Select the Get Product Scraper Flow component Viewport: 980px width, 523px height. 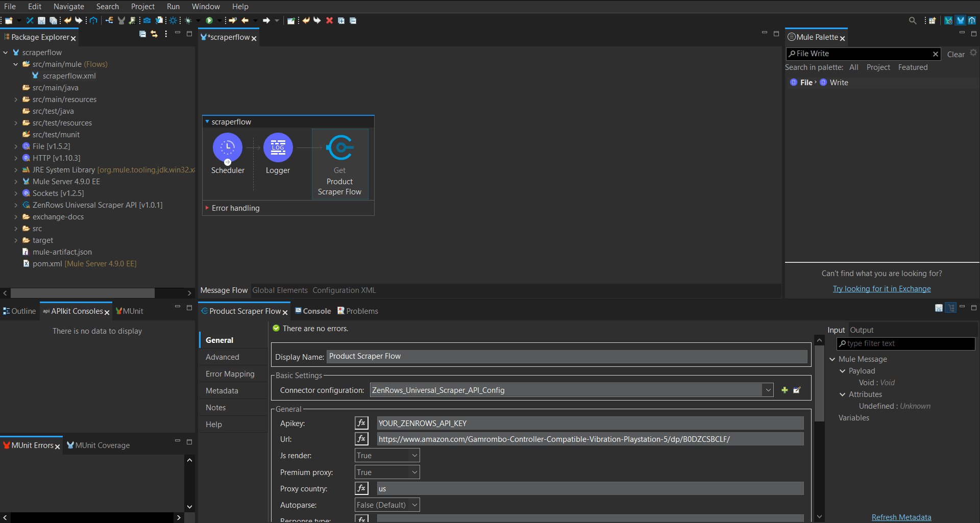click(339, 164)
